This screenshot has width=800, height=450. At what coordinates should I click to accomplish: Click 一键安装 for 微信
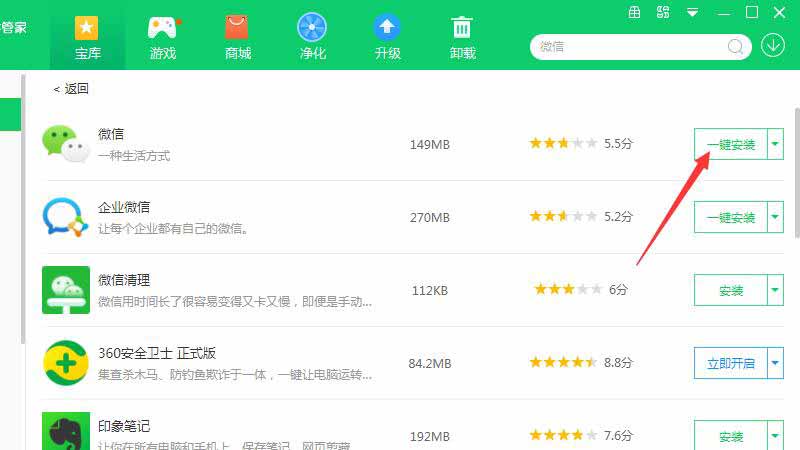click(731, 144)
